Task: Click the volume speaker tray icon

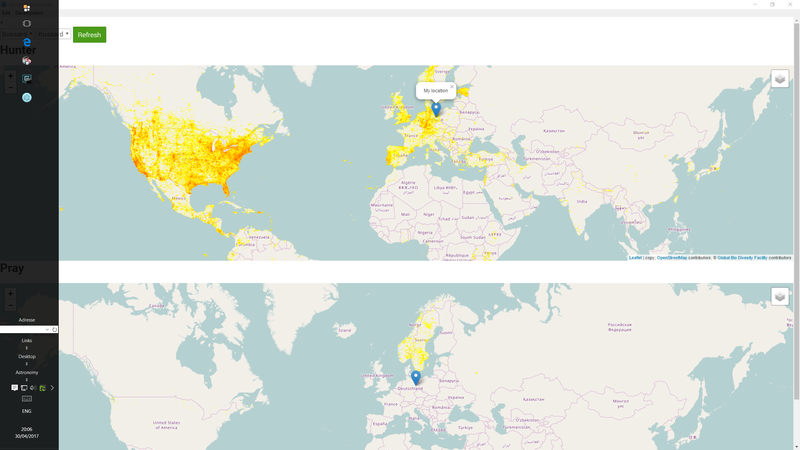Action: [33, 387]
